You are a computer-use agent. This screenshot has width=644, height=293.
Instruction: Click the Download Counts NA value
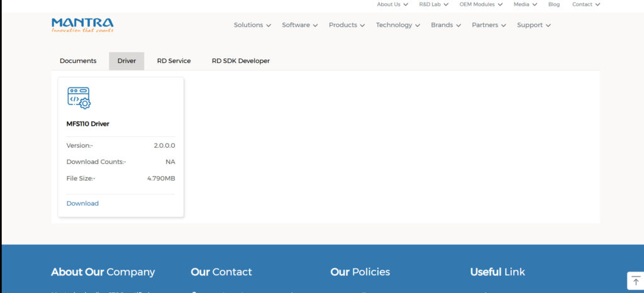pos(170,162)
